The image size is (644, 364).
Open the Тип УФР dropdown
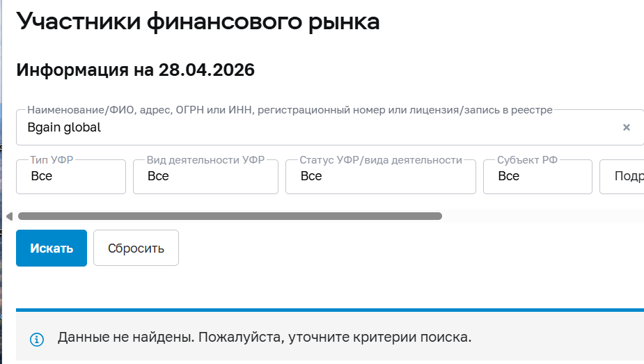(71, 177)
